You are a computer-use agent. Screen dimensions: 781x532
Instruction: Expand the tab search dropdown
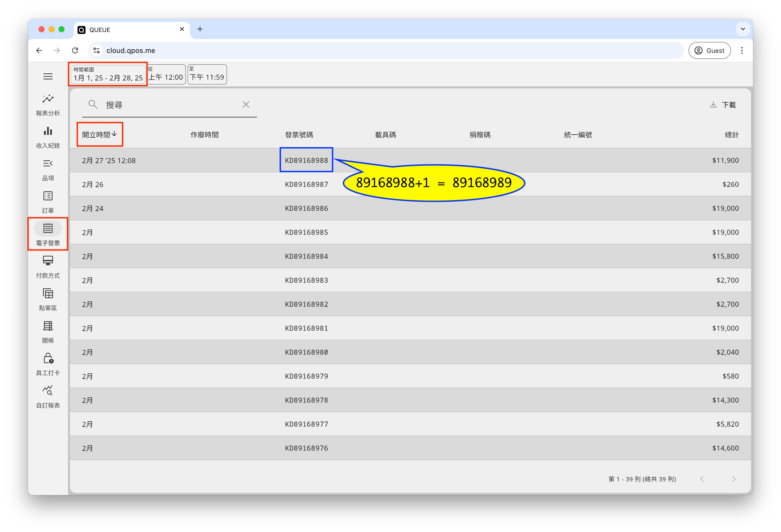(743, 29)
